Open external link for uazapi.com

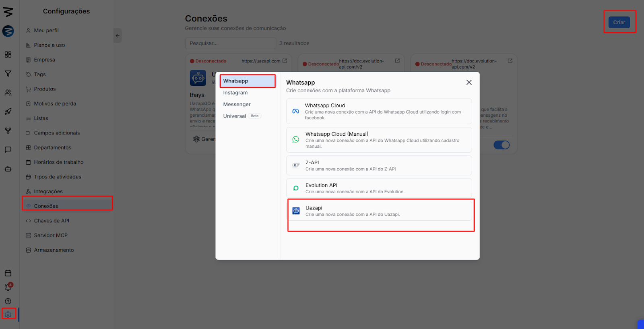pos(285,61)
